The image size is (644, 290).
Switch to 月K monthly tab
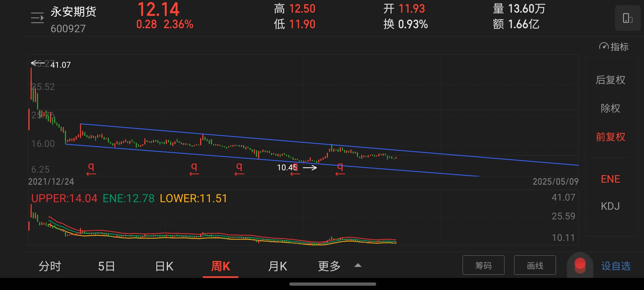(x=277, y=266)
